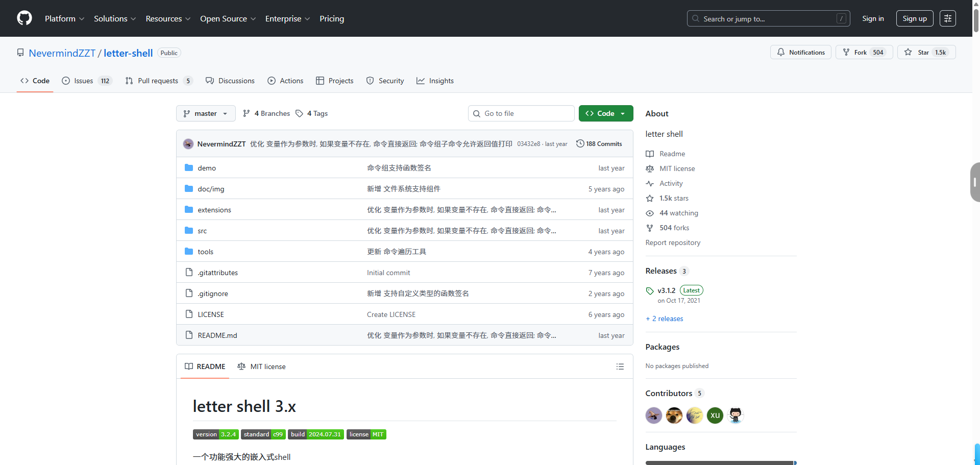
Task: Open the NevermindZZT owner profile link
Action: click(x=62, y=53)
